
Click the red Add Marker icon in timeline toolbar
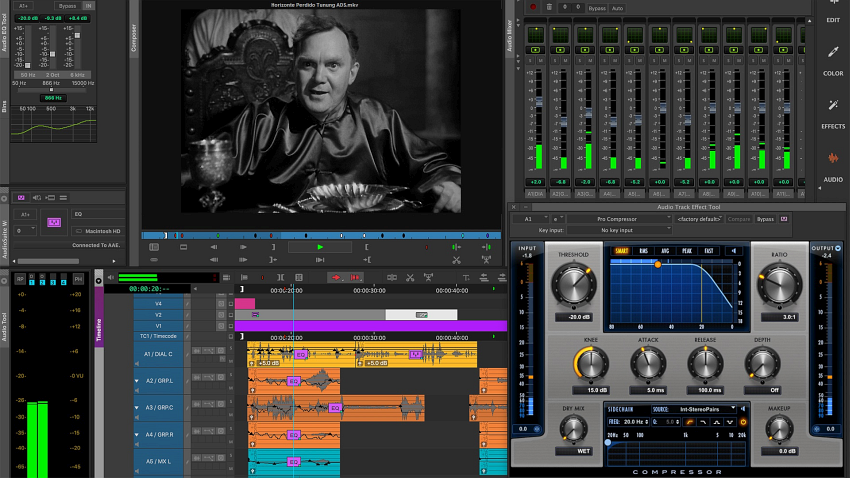coord(262,277)
